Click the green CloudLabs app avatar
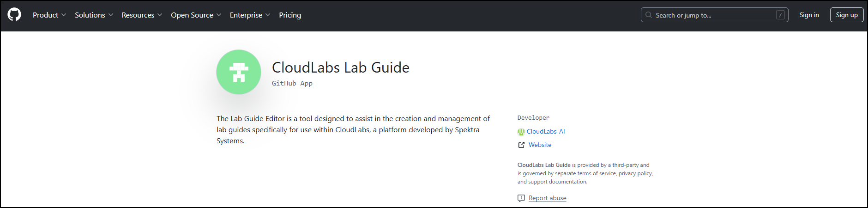The height and width of the screenshot is (208, 868). pyautogui.click(x=239, y=72)
